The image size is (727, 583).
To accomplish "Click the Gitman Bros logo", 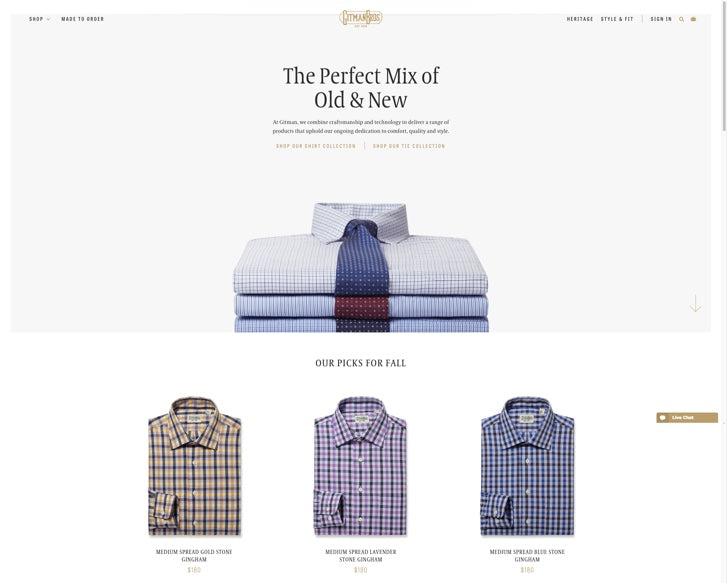I will pos(361,19).
